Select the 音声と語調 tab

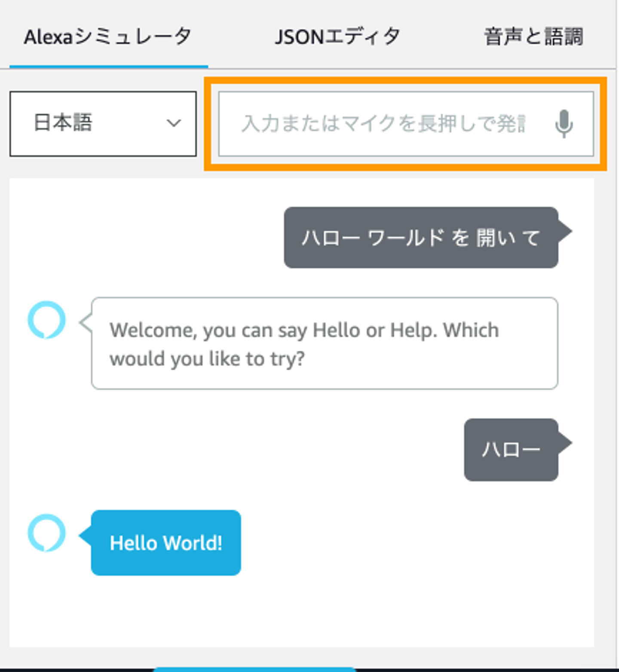click(x=533, y=37)
